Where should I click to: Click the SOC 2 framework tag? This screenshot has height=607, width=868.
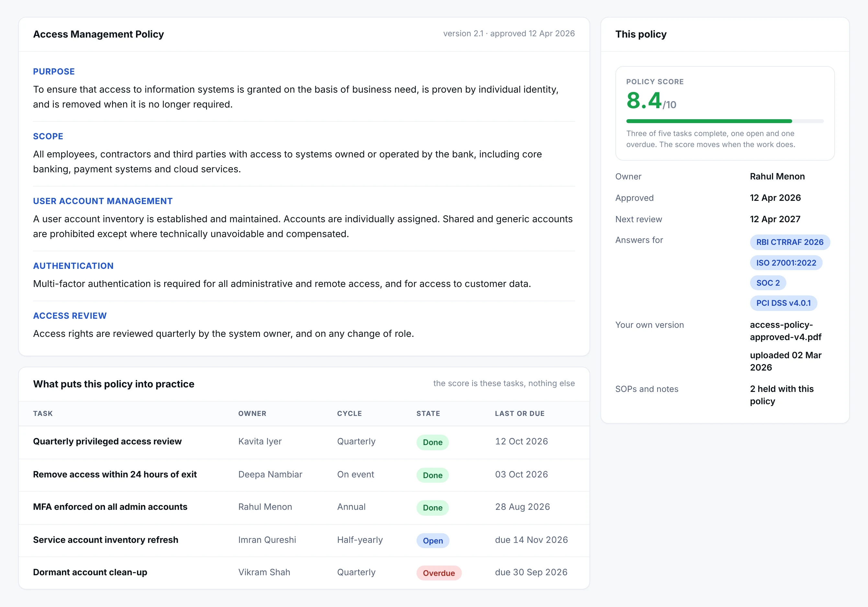(x=768, y=283)
